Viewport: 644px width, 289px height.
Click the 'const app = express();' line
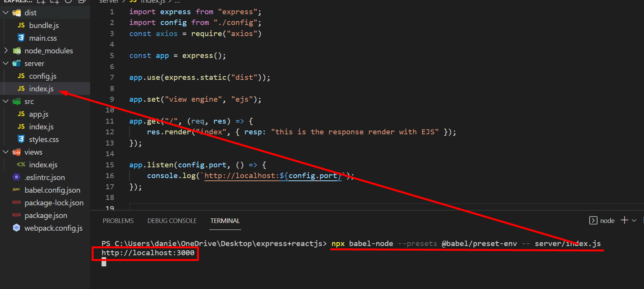[177, 56]
